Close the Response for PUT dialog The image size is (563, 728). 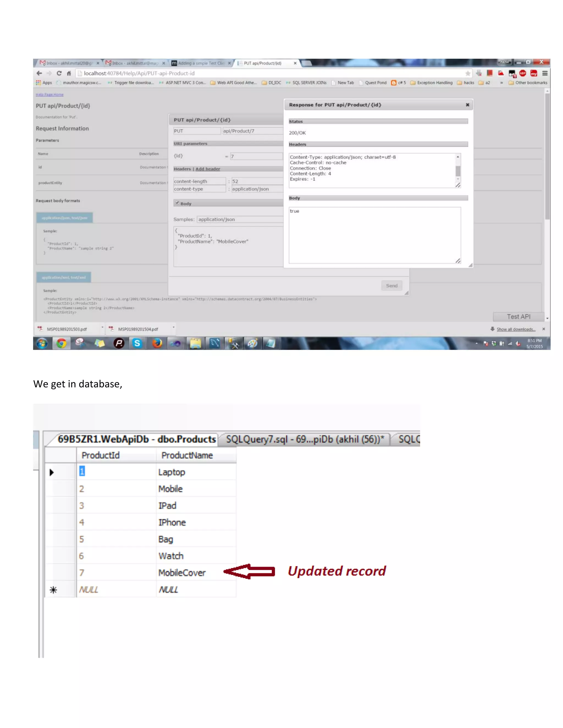468,105
